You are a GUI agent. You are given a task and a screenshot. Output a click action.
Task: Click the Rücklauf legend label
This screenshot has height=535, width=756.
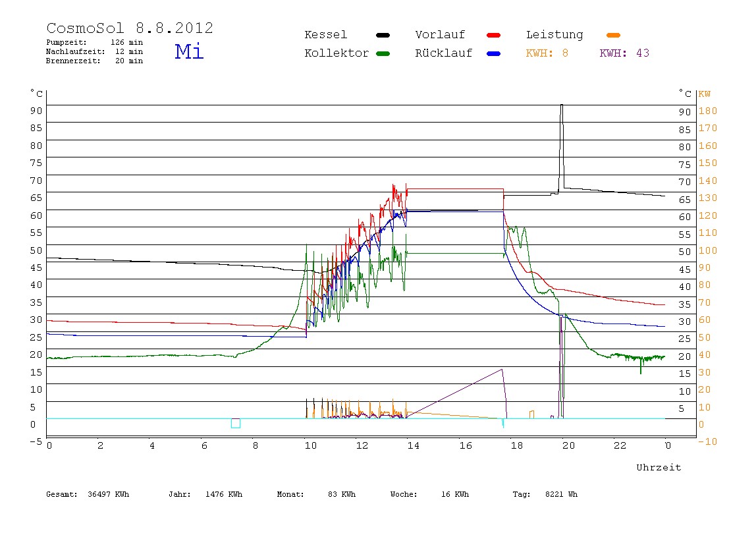coord(444,53)
